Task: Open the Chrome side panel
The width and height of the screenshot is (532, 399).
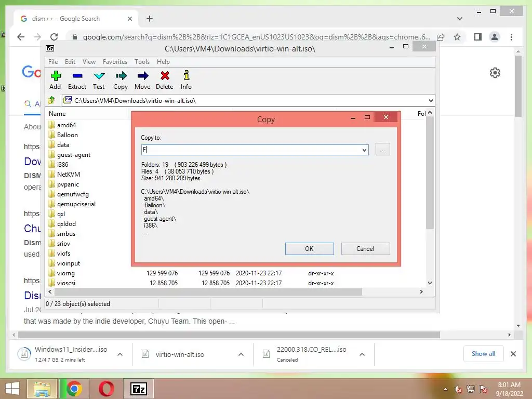Action: pyautogui.click(x=478, y=37)
